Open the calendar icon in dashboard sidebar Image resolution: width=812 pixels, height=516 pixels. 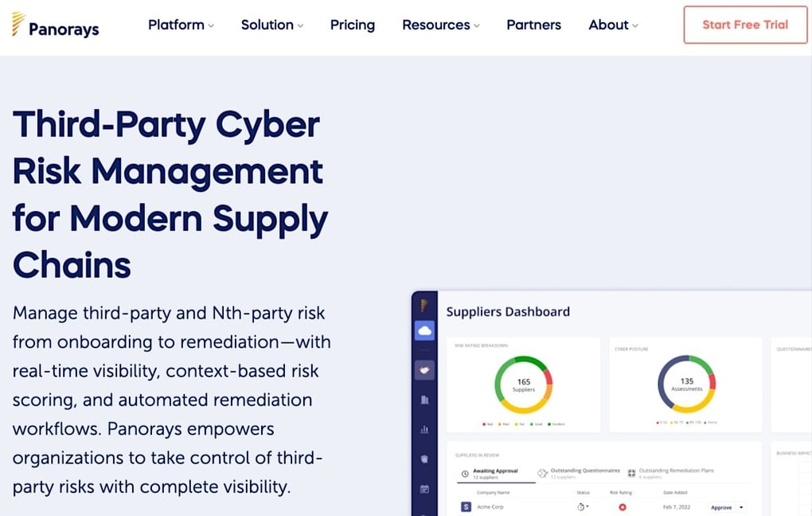pyautogui.click(x=424, y=489)
